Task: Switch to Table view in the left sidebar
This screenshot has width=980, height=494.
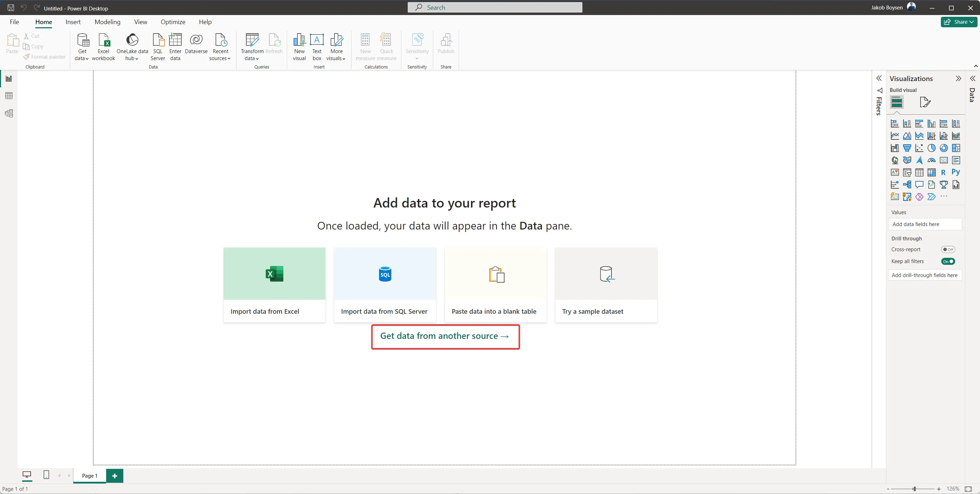Action: click(x=9, y=95)
